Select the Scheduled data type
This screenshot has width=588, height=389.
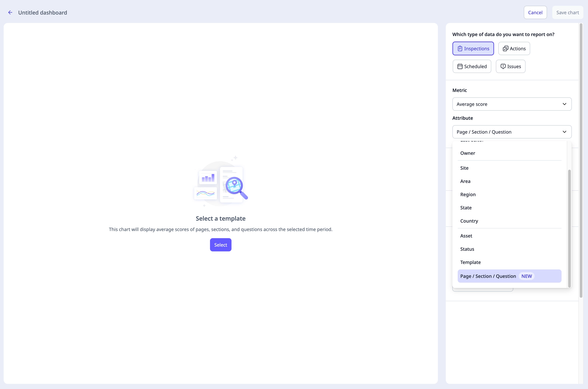click(x=472, y=66)
